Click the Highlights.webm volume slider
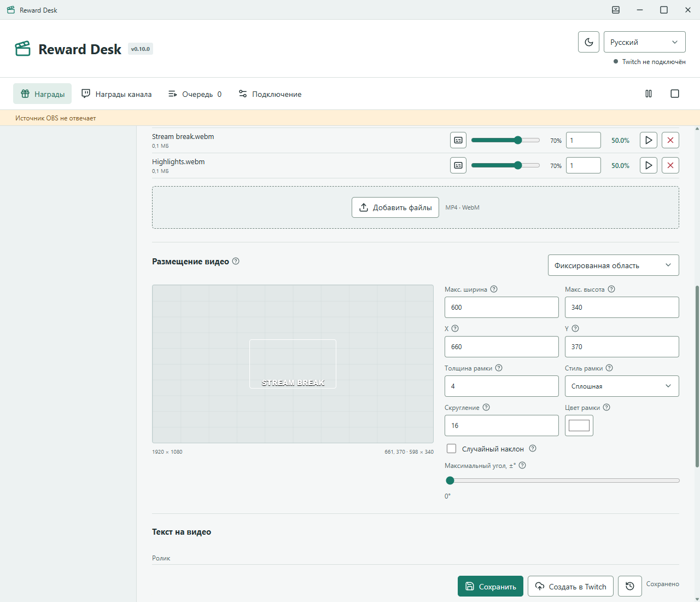The image size is (700, 602). 505,165
